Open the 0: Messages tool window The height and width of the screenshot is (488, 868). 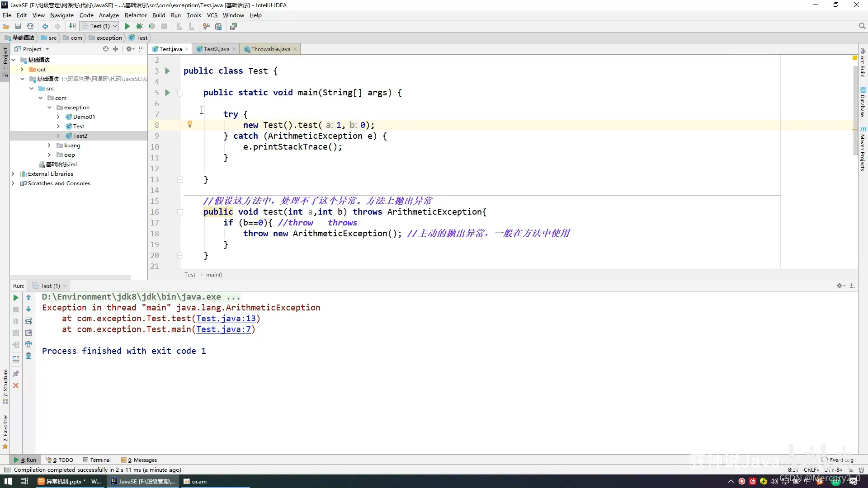coord(139,460)
